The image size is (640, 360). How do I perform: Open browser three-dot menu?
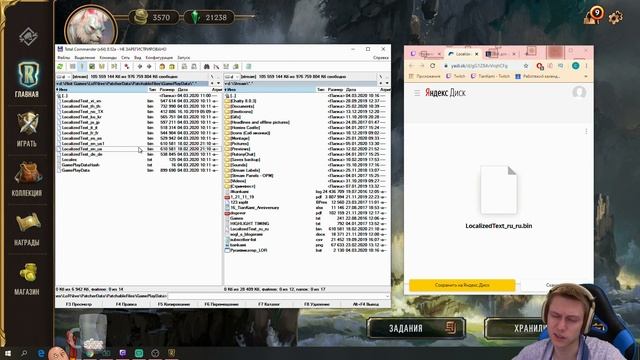(587, 66)
